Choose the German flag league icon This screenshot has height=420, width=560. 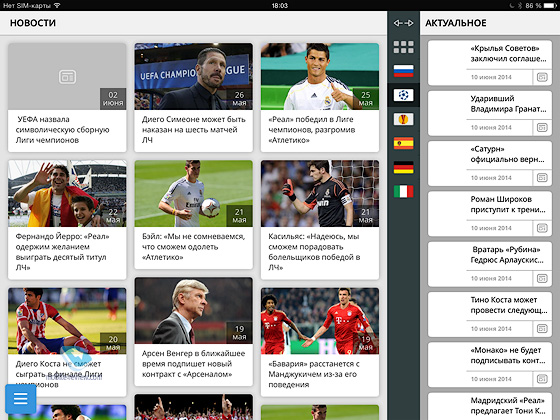click(404, 168)
